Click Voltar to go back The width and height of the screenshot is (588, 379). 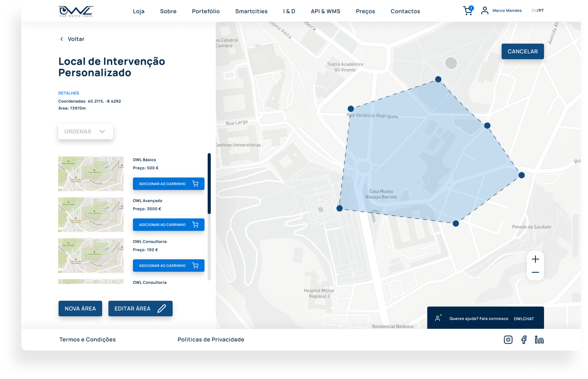click(76, 39)
